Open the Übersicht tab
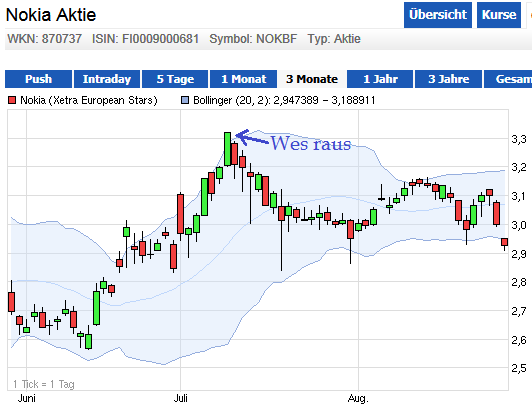532x409 pixels. point(438,15)
